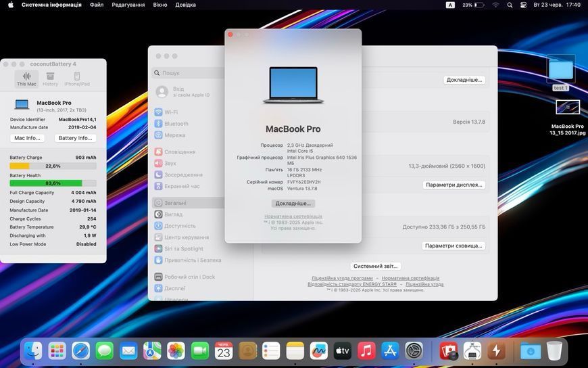This screenshot has width=588, height=368.
Task: Open the Системна інформація app menu
Action: [51, 5]
